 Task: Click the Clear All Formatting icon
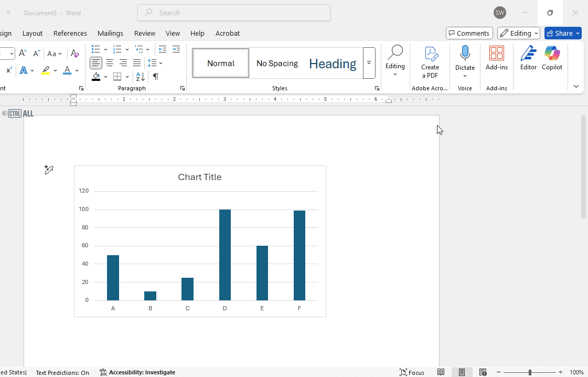(74, 53)
